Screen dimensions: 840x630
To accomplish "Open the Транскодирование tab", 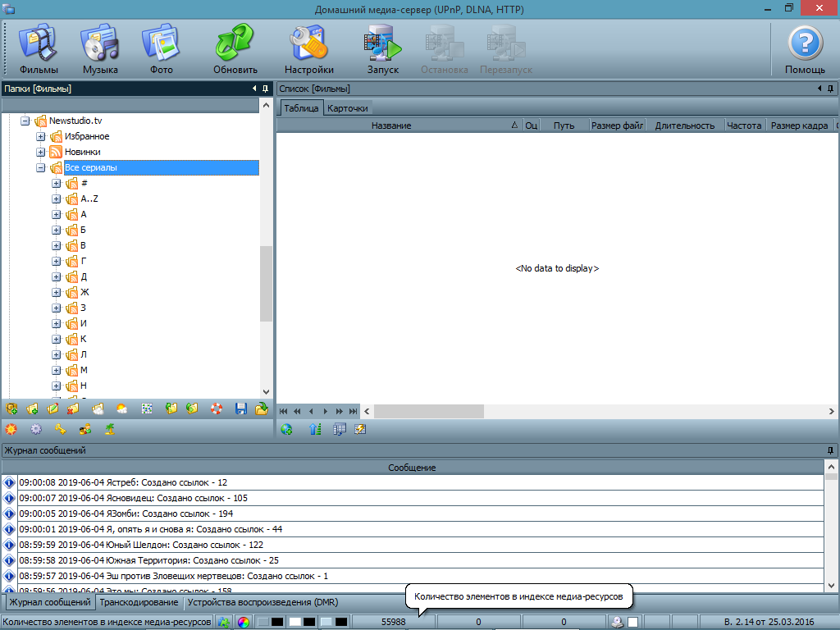I will pos(139,602).
